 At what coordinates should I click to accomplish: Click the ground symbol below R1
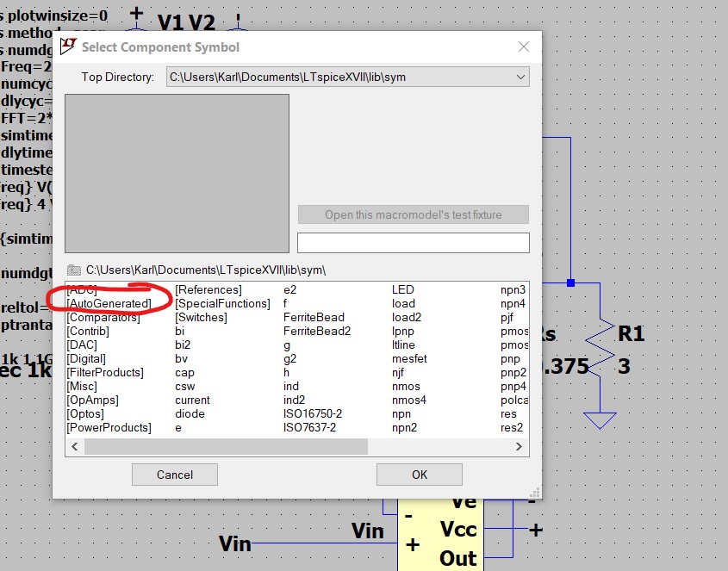(x=600, y=420)
